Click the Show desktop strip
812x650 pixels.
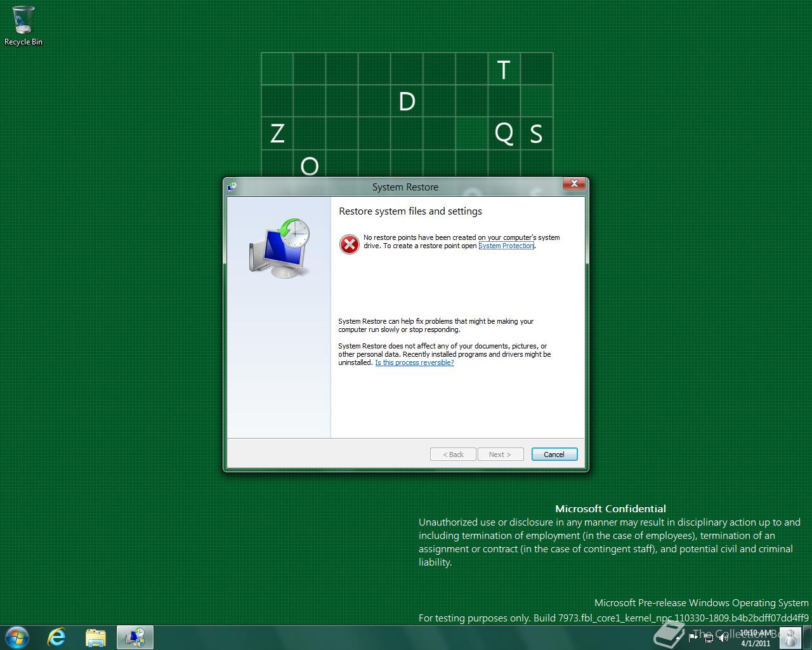coord(807,637)
